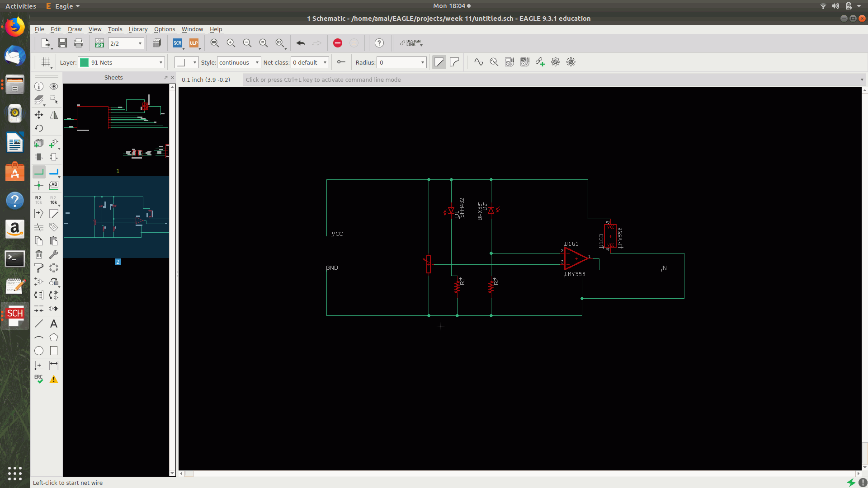Open the Draw menu
The image size is (868, 488).
(x=75, y=29)
